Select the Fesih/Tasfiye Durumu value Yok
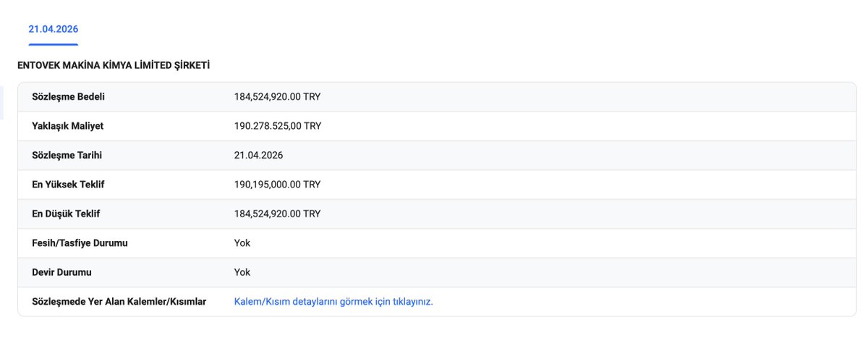 point(242,243)
